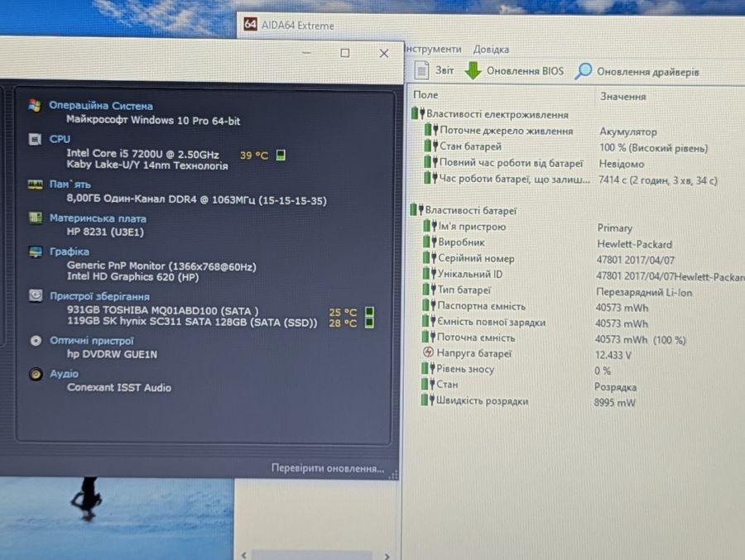Screen dimensions: 745x560
Task: Click battery icon beside Швидкість розрядки
Action: click(x=428, y=400)
